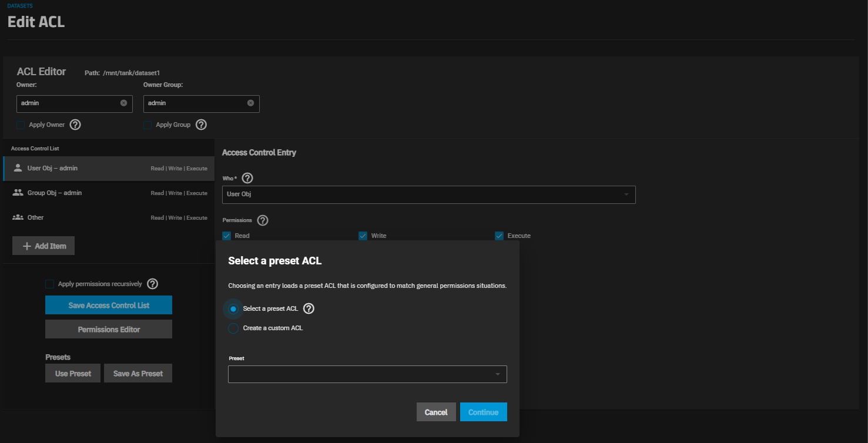868x443 pixels.
Task: Choose the Create a custom ACL option
Action: point(233,328)
